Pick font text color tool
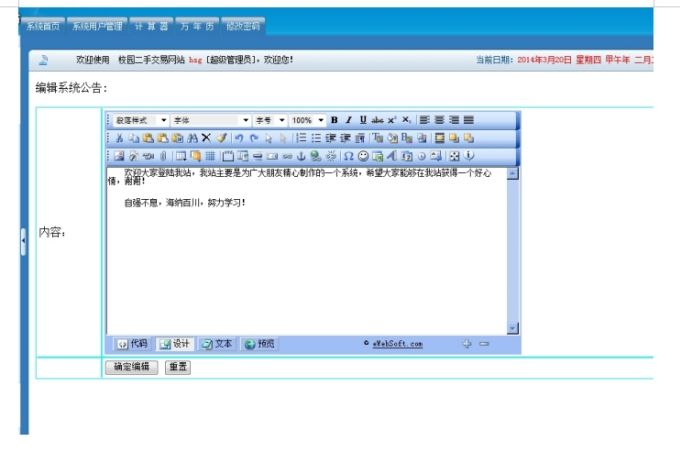This screenshot has height=464, width=692. tap(378, 138)
